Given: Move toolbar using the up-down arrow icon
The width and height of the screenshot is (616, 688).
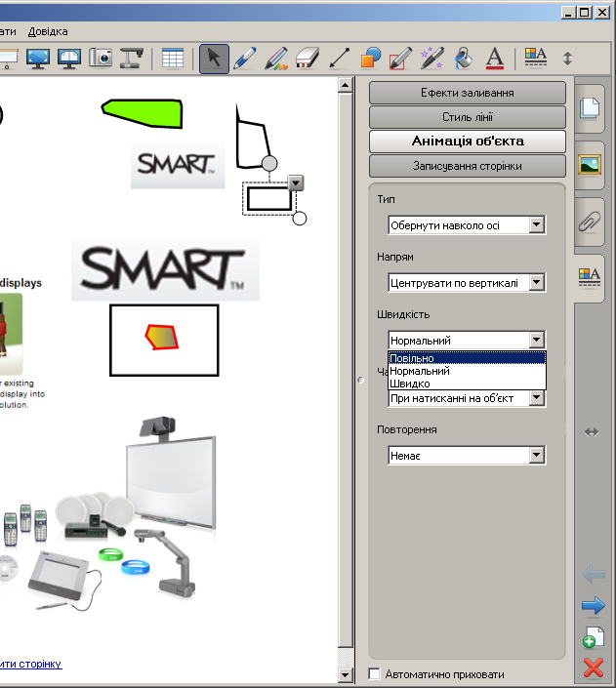Looking at the screenshot, I should point(568,59).
